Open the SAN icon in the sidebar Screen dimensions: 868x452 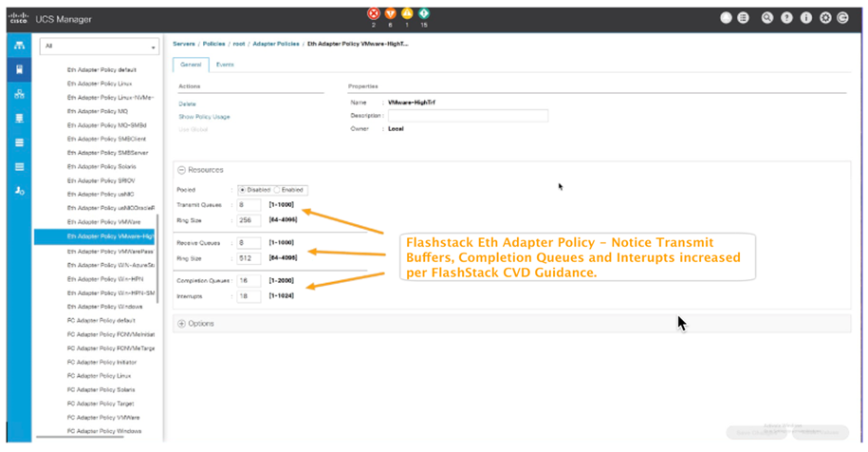point(19,118)
